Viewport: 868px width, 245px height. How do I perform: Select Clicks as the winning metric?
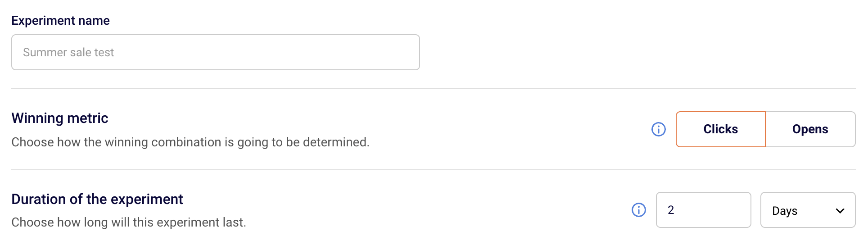pos(720,129)
